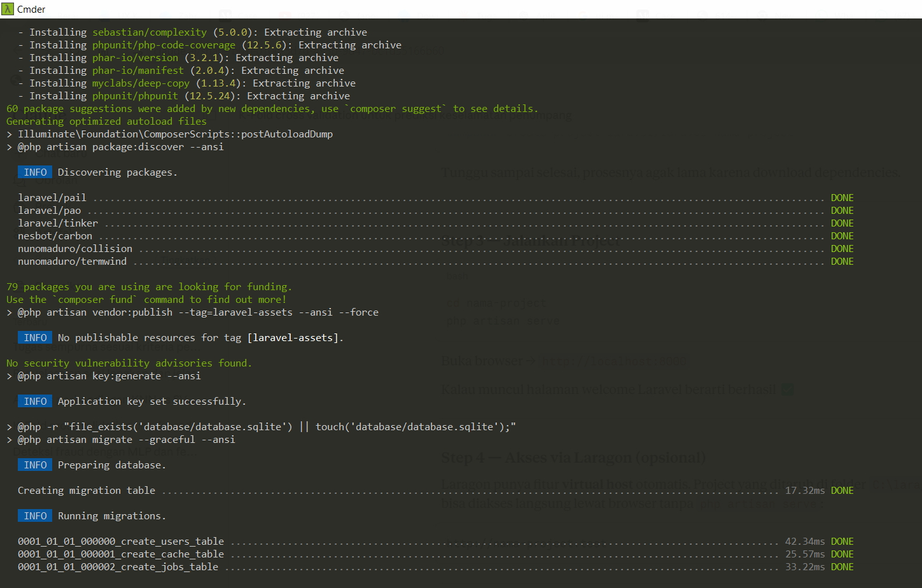Image resolution: width=922 pixels, height=588 pixels.
Task: Click the 25.57ms timing value
Action: click(805, 554)
